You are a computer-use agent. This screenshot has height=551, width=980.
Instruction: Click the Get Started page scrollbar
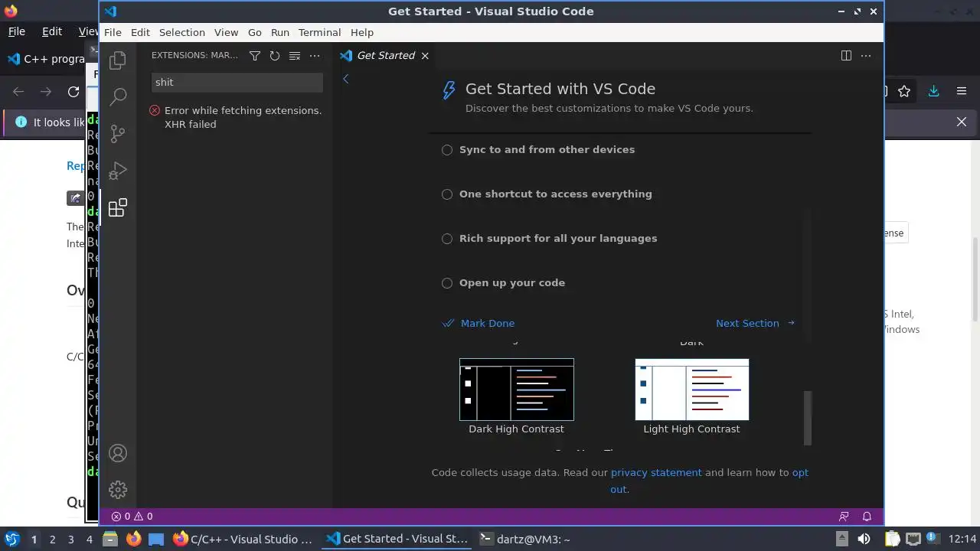click(807, 418)
